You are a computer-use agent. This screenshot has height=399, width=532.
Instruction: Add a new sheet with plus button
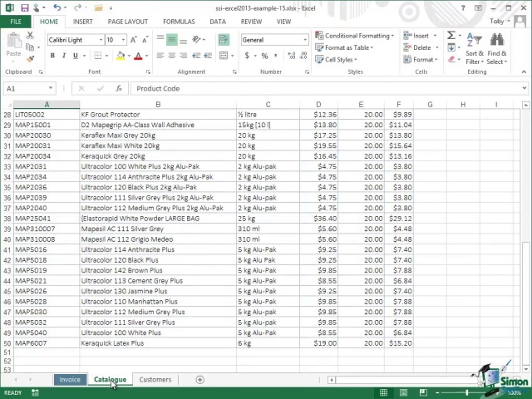point(199,380)
